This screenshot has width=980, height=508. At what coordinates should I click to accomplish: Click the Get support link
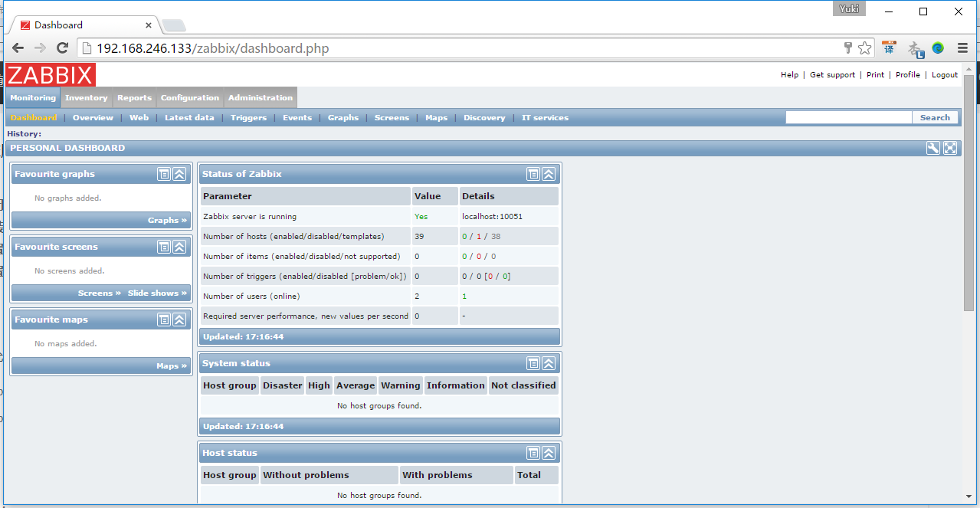point(832,75)
